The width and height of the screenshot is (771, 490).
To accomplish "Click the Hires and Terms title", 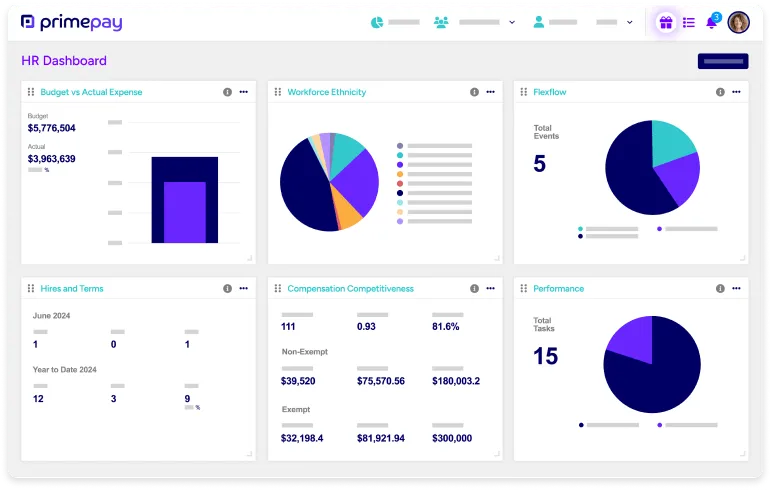I will coord(72,288).
